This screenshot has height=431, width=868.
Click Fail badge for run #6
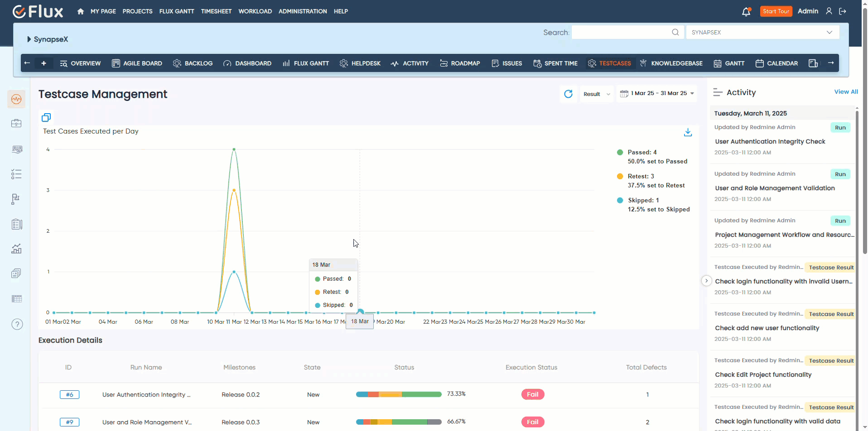(x=533, y=394)
